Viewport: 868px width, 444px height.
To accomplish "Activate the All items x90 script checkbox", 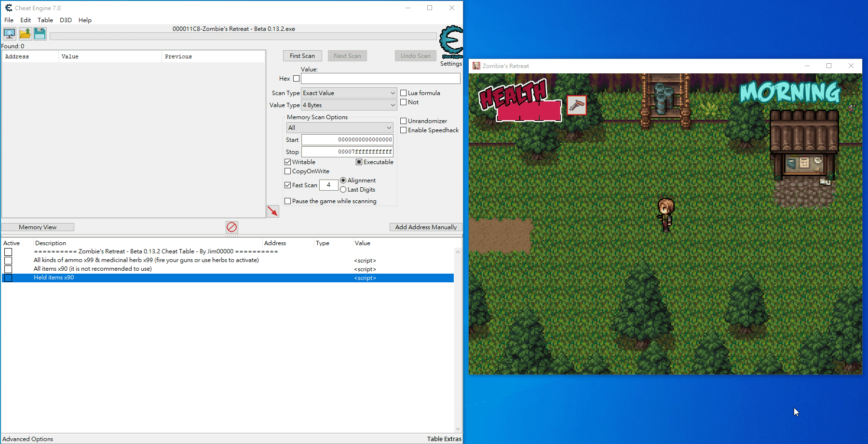I will (8, 269).
